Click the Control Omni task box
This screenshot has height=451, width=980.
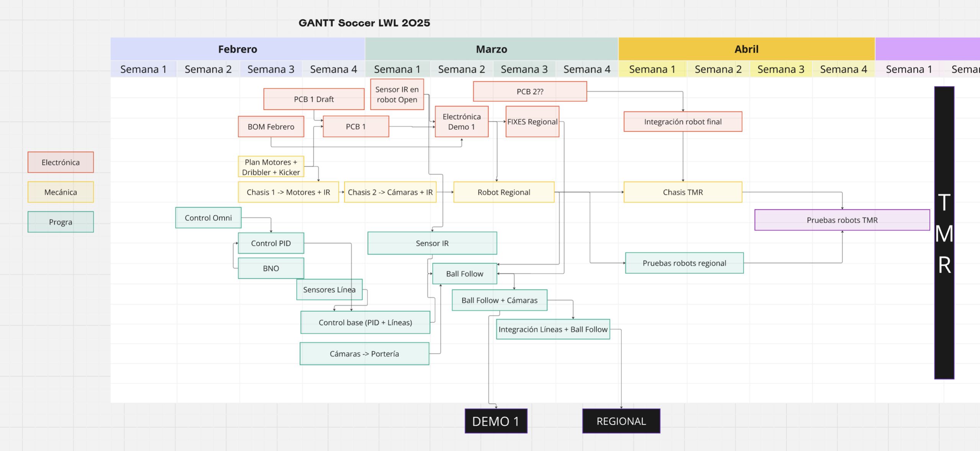208,218
